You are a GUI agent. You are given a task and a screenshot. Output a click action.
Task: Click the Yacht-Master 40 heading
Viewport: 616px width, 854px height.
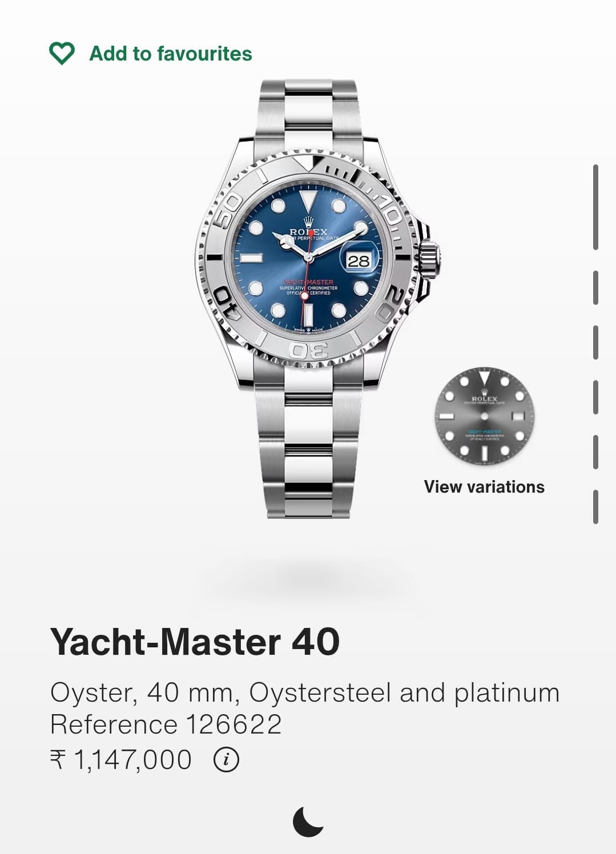(195, 642)
